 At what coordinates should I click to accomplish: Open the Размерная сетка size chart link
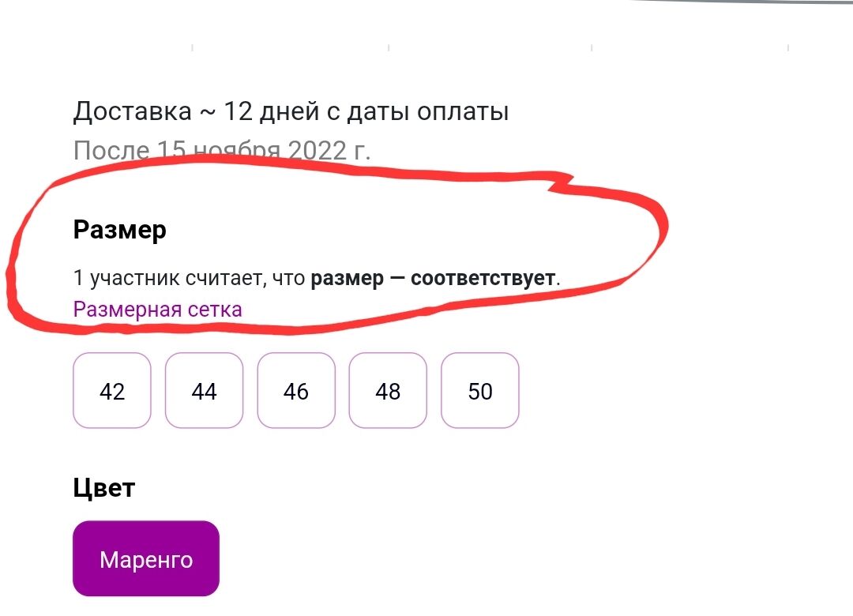(x=157, y=309)
